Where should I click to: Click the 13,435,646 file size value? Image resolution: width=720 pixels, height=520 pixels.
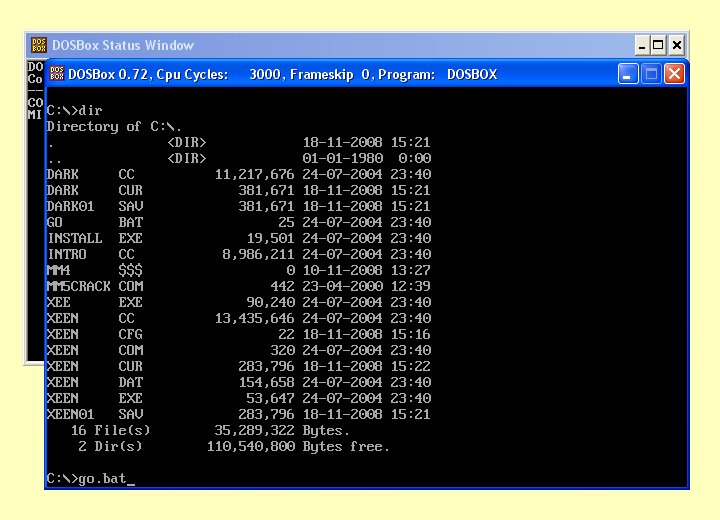click(x=254, y=318)
